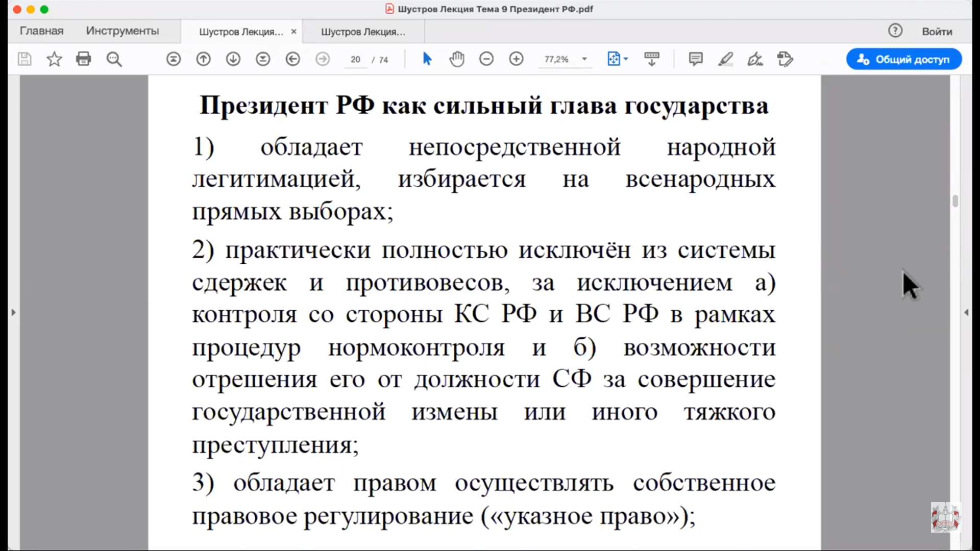
Task: Open the Инструменты tab
Action: 122,31
